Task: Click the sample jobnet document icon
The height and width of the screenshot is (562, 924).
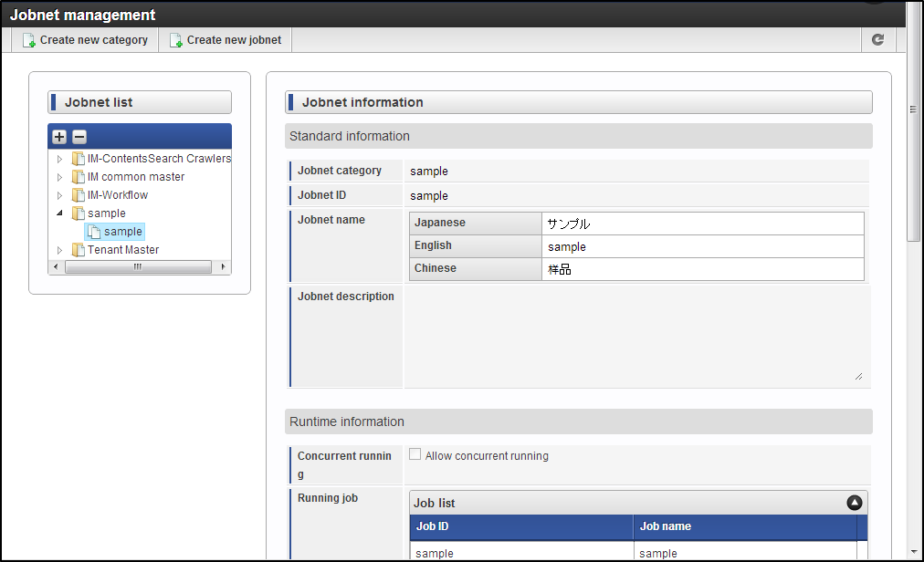Action: [x=94, y=232]
